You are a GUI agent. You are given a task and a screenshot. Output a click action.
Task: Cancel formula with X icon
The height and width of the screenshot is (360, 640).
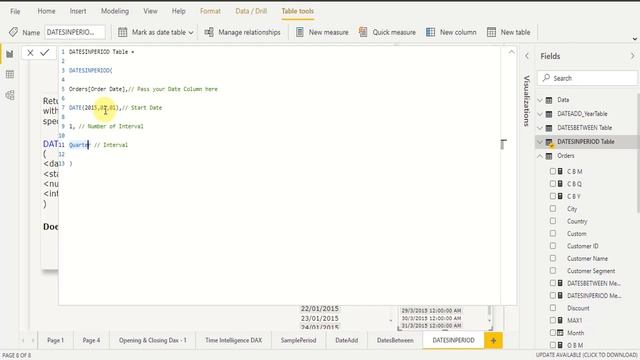click(30, 52)
